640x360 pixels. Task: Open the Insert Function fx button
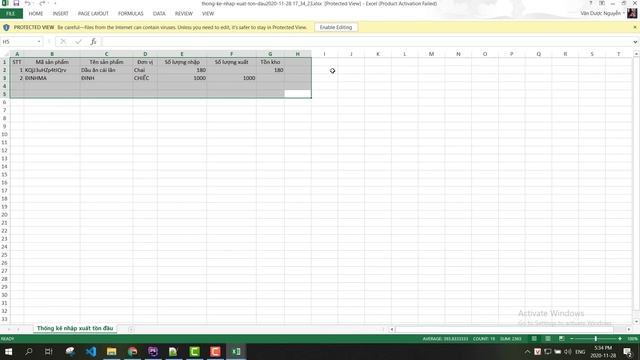tap(93, 42)
